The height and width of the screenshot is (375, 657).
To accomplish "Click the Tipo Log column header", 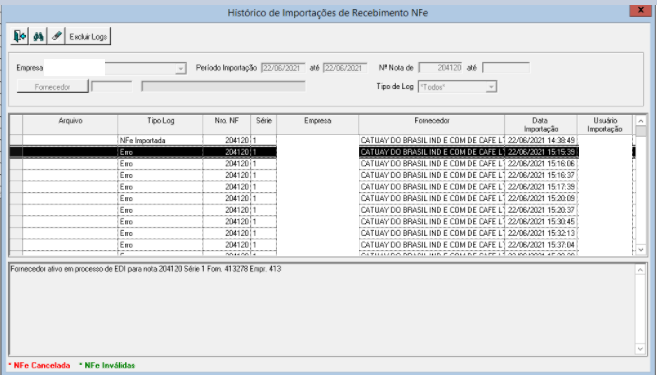I will tap(160, 124).
